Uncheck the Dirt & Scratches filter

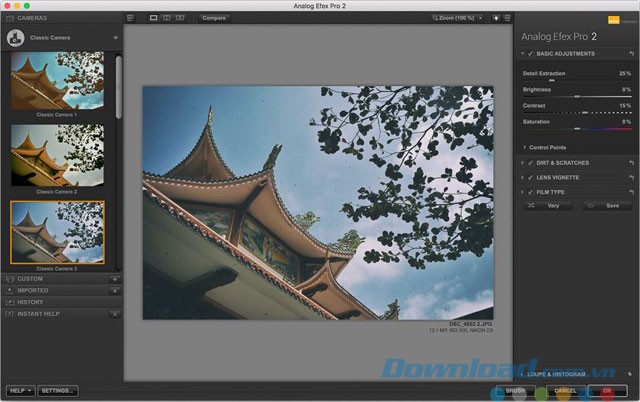pyautogui.click(x=530, y=162)
